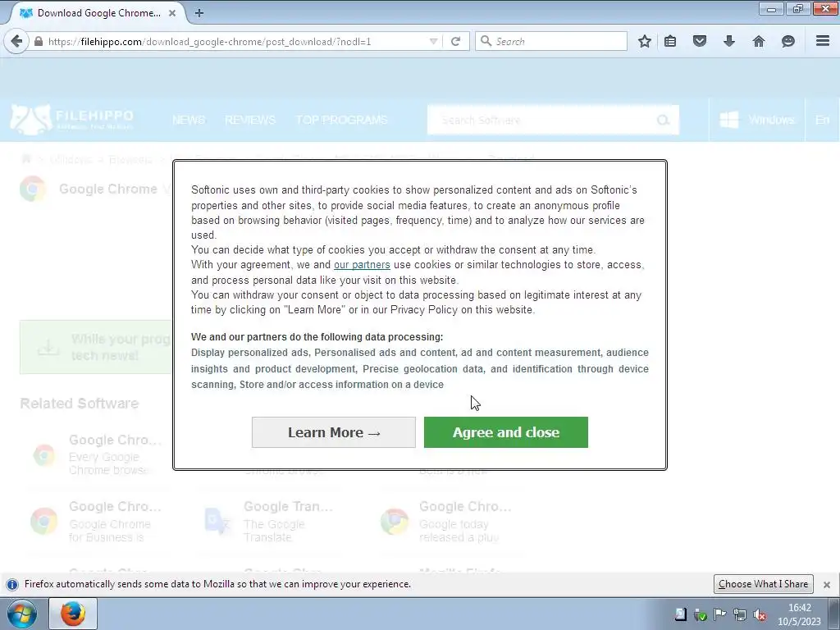Click the FileHippo logo

tap(72, 120)
